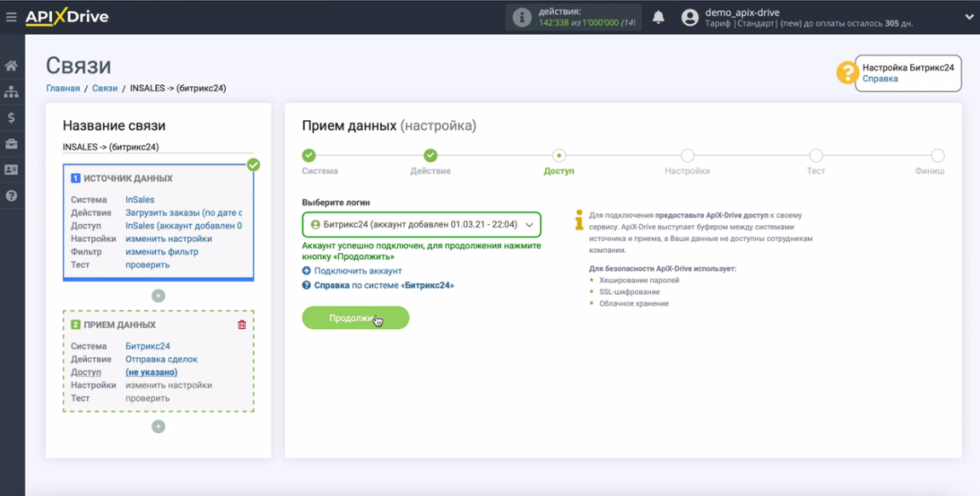Select the Доступ step
980x496 pixels.
click(x=559, y=156)
